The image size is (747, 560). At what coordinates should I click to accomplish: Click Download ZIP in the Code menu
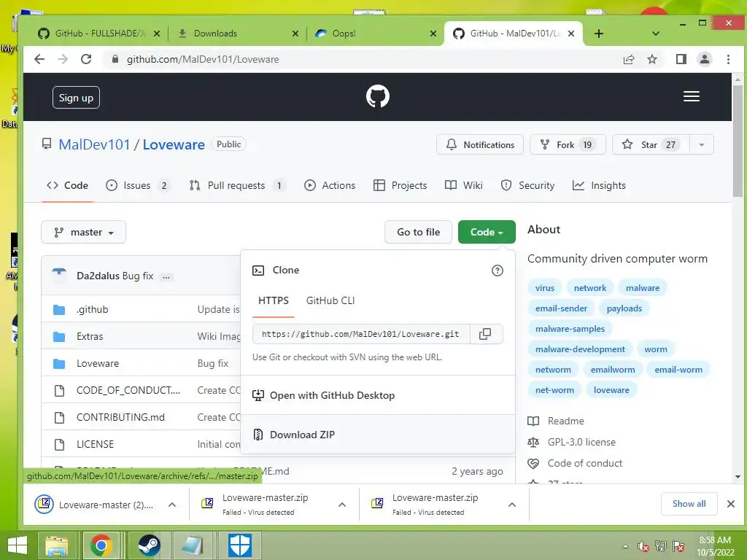(x=378, y=435)
